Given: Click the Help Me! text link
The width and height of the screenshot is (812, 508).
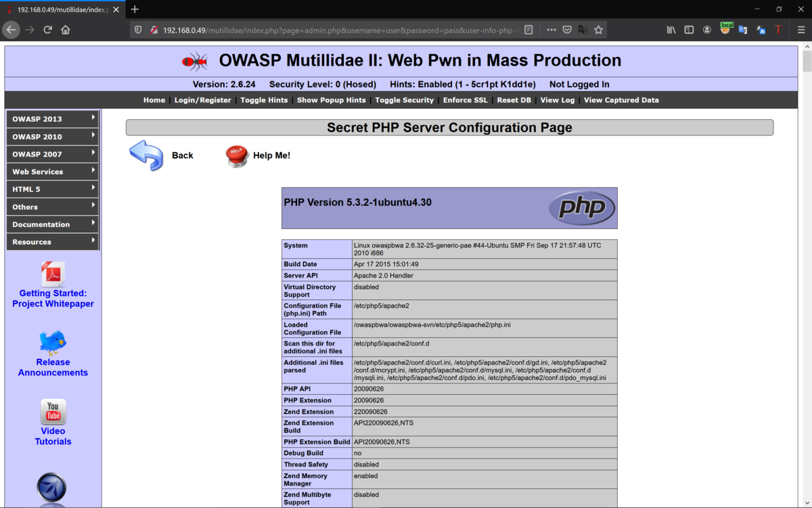Looking at the screenshot, I should click(x=271, y=155).
